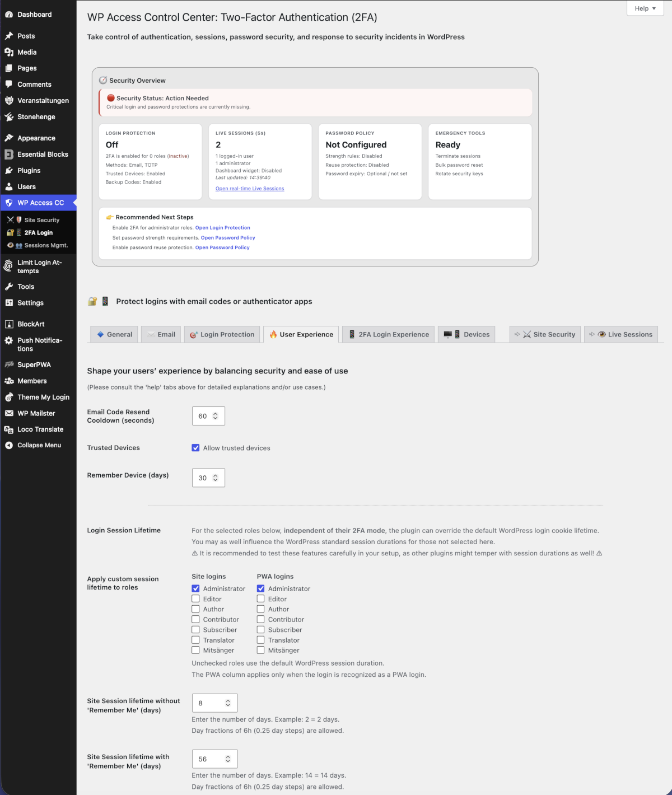Uncheck Allow trusted devices checkbox
672x795 pixels.
coord(195,448)
